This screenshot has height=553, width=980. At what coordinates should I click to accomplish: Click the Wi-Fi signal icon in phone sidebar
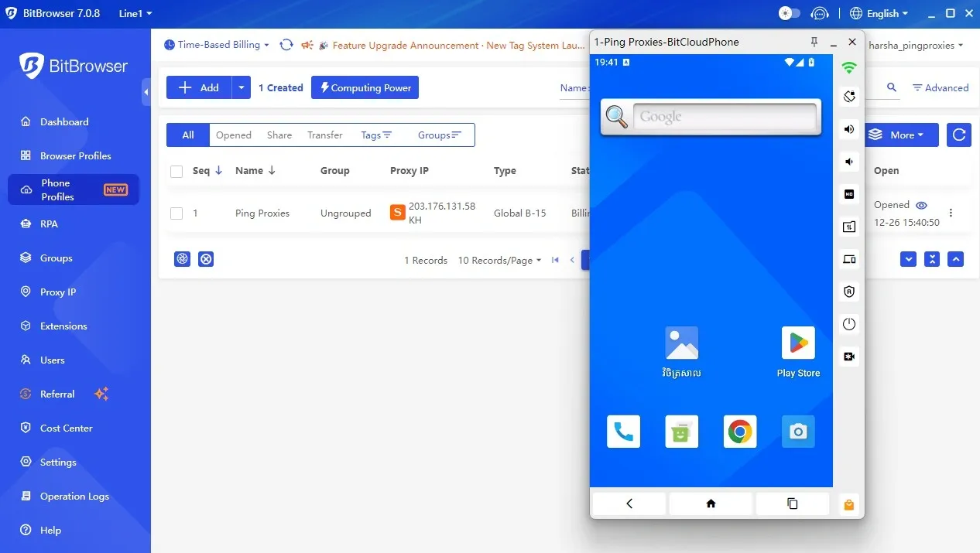(x=848, y=67)
